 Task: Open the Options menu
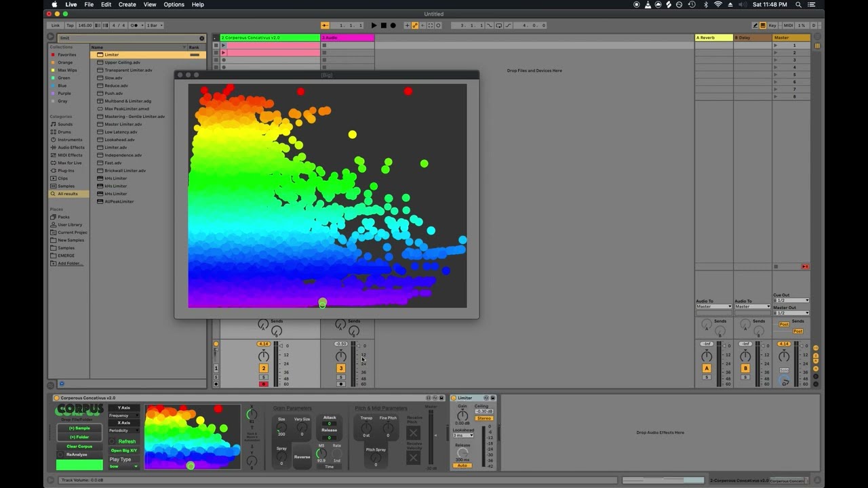tap(174, 5)
